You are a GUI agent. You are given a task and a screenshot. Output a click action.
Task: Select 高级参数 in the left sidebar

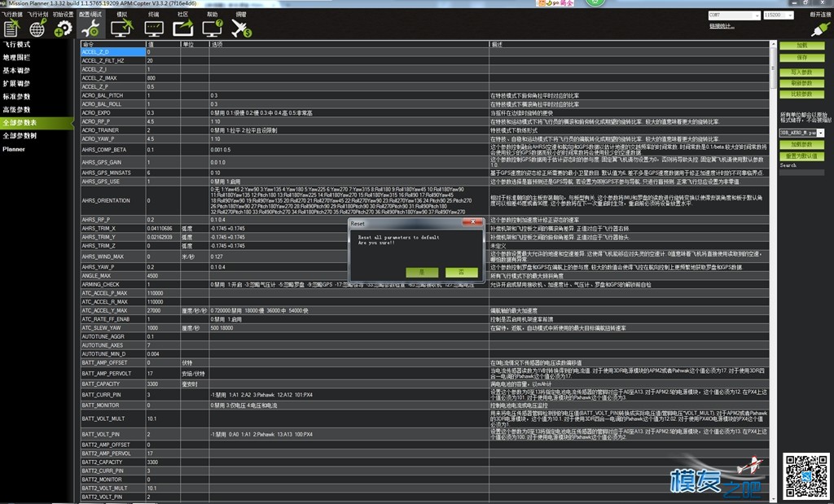pos(16,110)
